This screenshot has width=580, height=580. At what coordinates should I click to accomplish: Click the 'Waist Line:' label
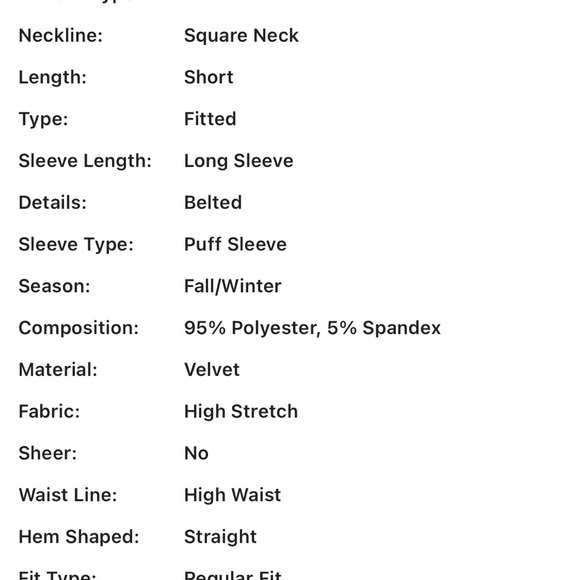pyautogui.click(x=68, y=495)
